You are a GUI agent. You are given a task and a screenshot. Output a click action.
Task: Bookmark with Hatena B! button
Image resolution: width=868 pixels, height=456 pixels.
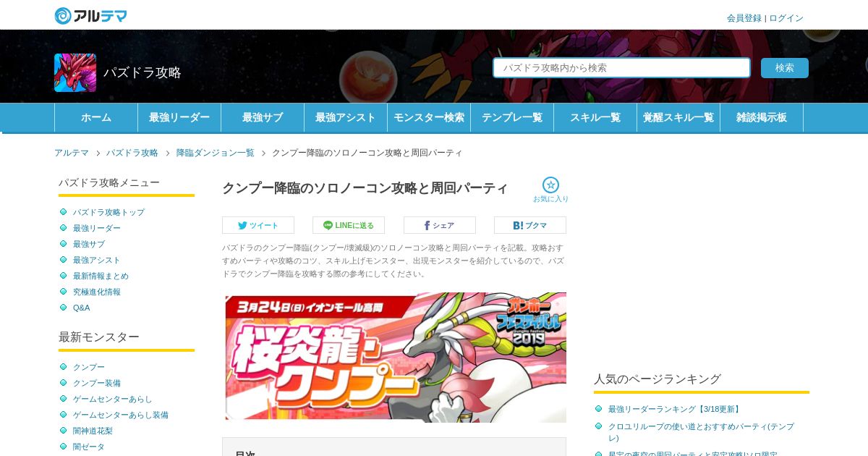[x=530, y=225]
